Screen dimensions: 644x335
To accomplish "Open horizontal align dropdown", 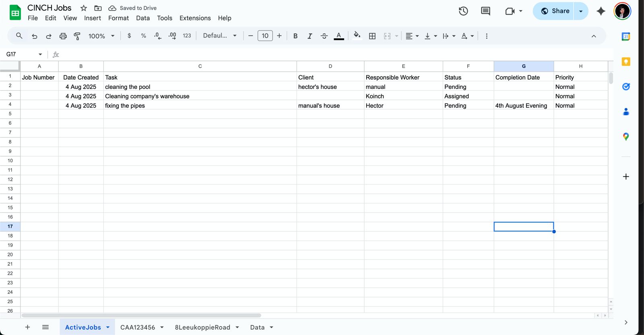I will click(412, 36).
